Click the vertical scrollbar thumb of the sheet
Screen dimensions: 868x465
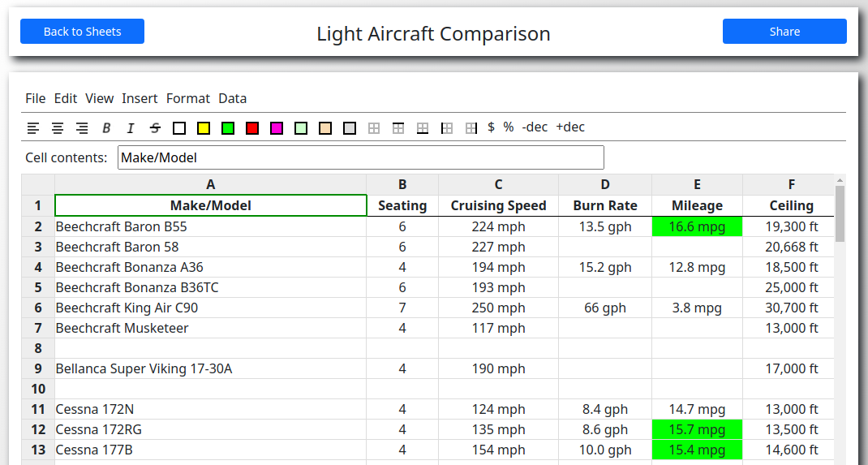pyautogui.click(x=840, y=213)
